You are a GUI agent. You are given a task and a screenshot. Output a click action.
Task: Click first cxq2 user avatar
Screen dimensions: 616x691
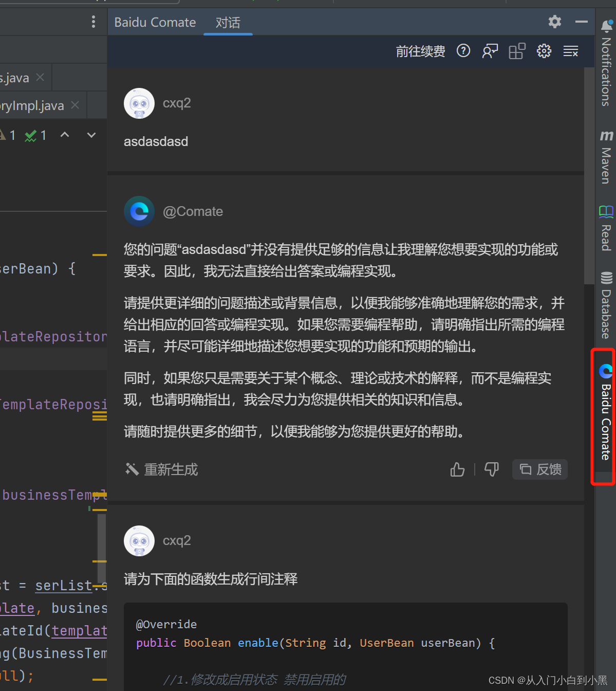click(139, 103)
